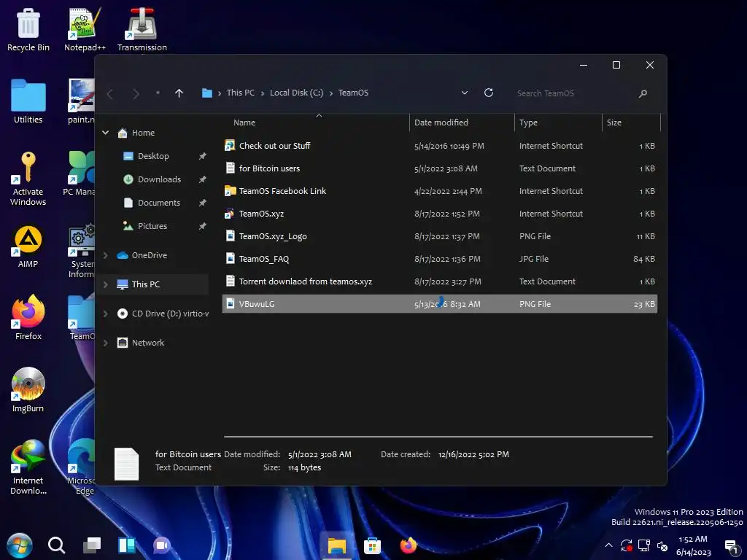Open the Transmission desktop shortcut

(x=142, y=29)
